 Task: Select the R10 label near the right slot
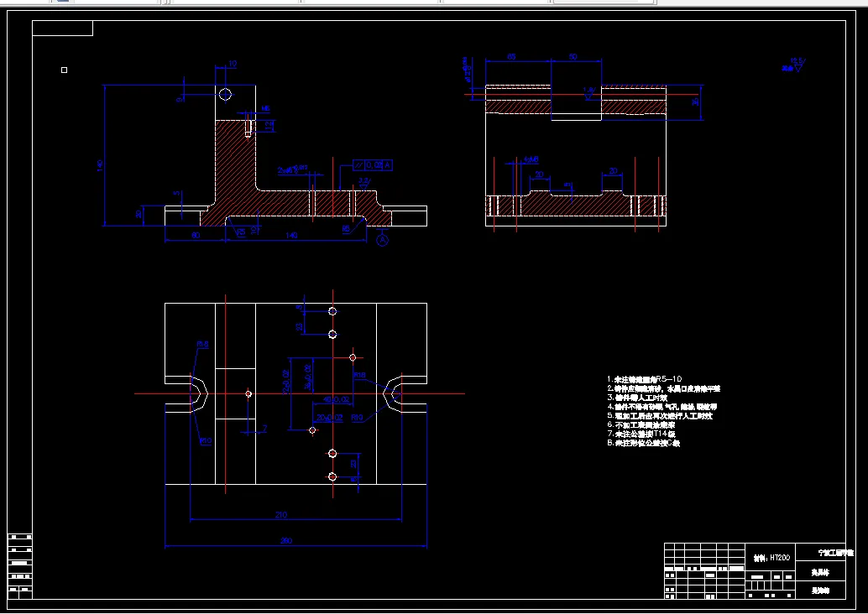(358, 418)
